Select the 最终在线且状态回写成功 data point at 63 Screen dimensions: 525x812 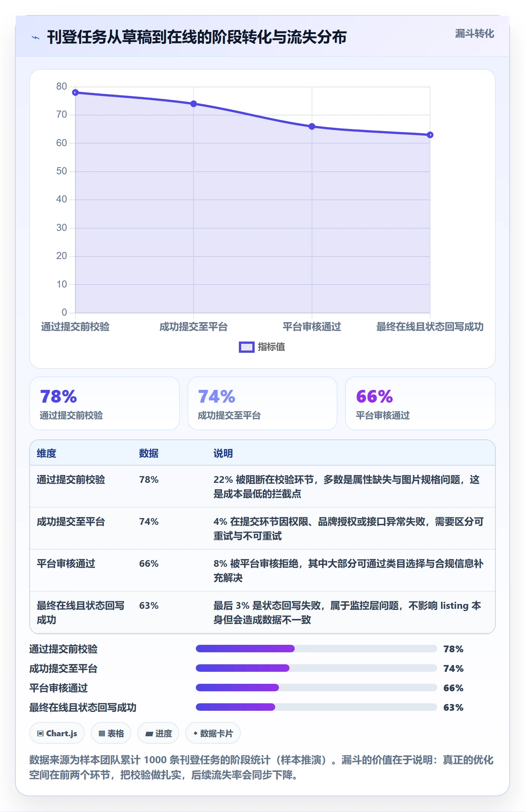[x=430, y=135]
